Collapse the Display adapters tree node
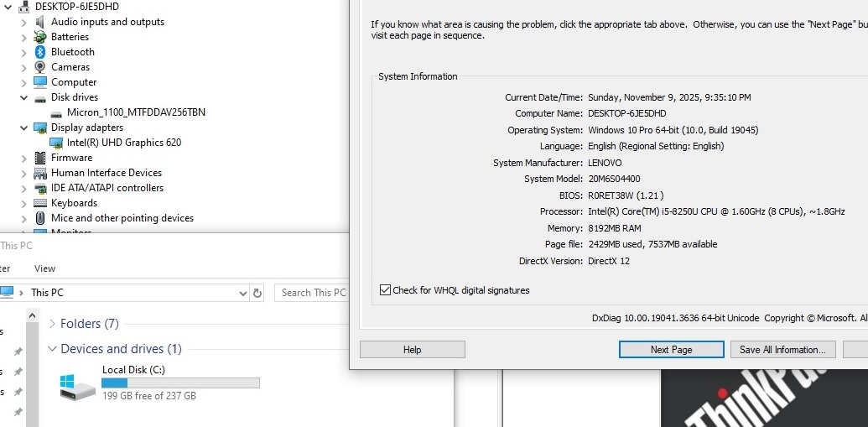Screen dimensions: 868x427 (x=23, y=128)
